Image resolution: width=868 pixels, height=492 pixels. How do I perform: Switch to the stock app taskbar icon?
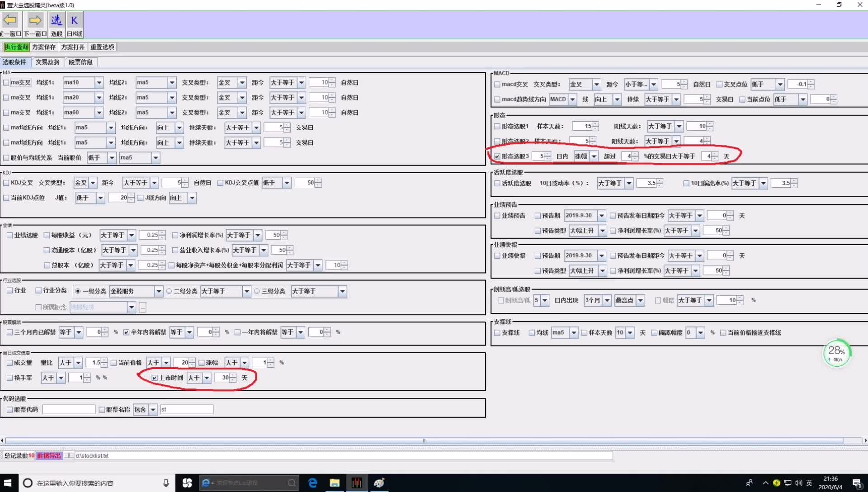(x=357, y=483)
